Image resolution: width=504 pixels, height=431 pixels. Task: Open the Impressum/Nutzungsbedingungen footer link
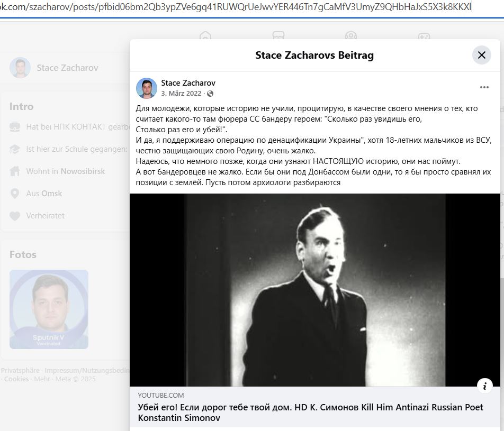(x=87, y=371)
